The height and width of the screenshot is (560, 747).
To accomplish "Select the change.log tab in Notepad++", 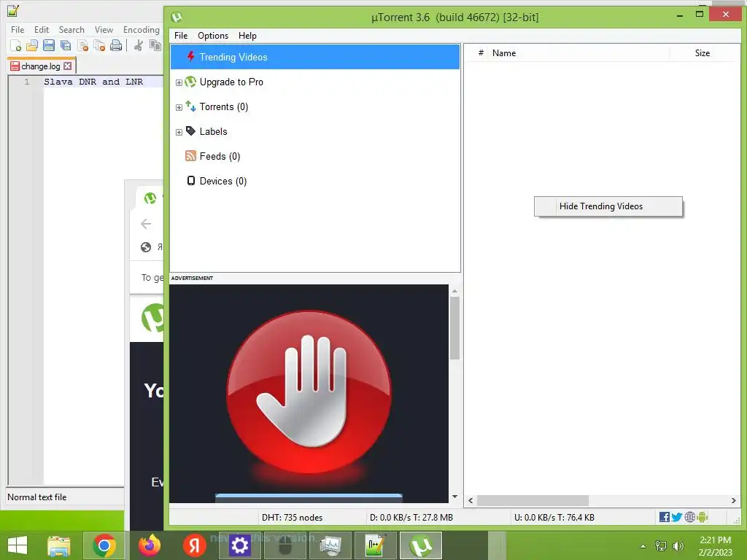I will pyautogui.click(x=41, y=66).
